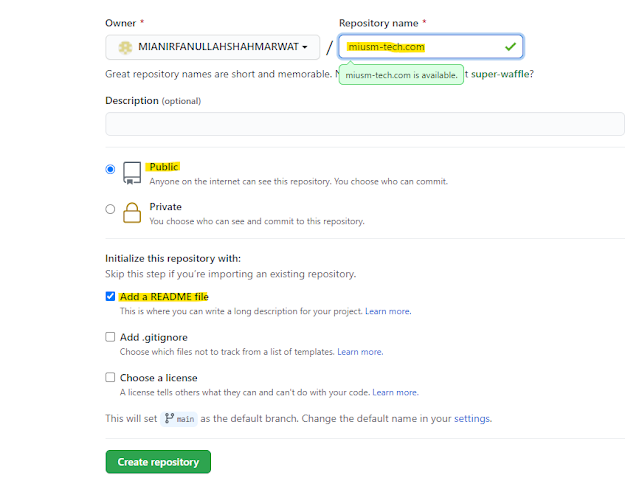The image size is (639, 492).
Task: Open Learn more link for license
Action: [x=395, y=393]
